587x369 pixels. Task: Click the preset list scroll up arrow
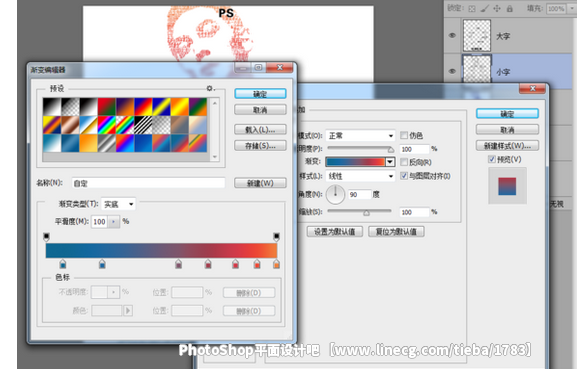[215, 103]
